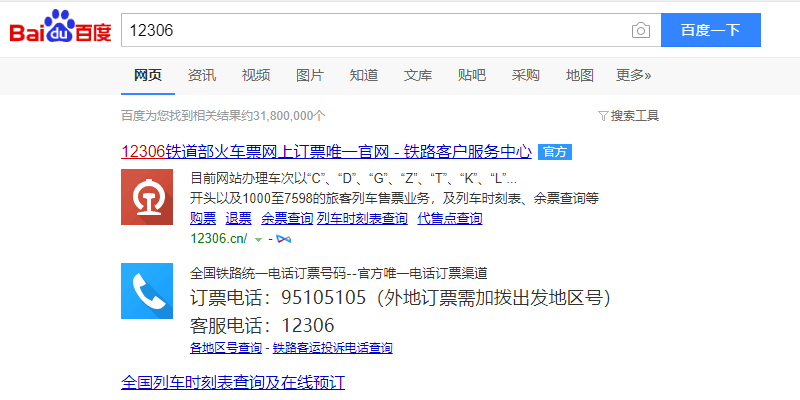Click the small blue Baidu trust badge icon
This screenshot has width=800, height=400.
coord(283,238)
